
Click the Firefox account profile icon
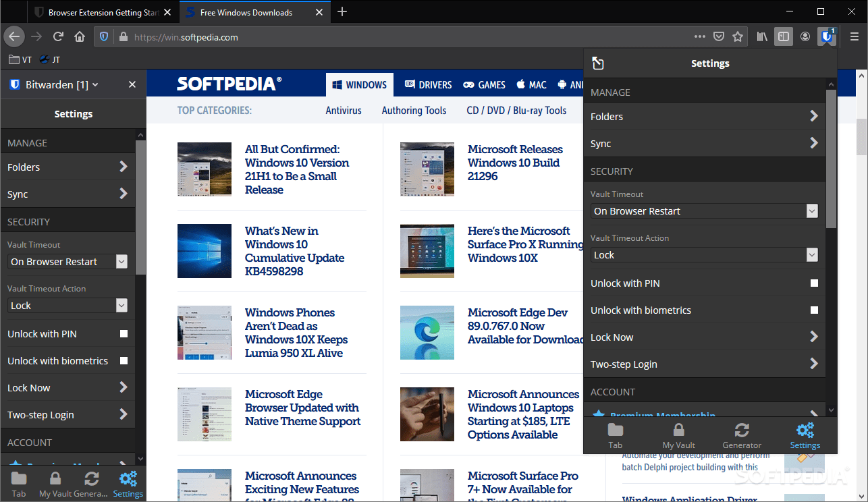pos(805,36)
